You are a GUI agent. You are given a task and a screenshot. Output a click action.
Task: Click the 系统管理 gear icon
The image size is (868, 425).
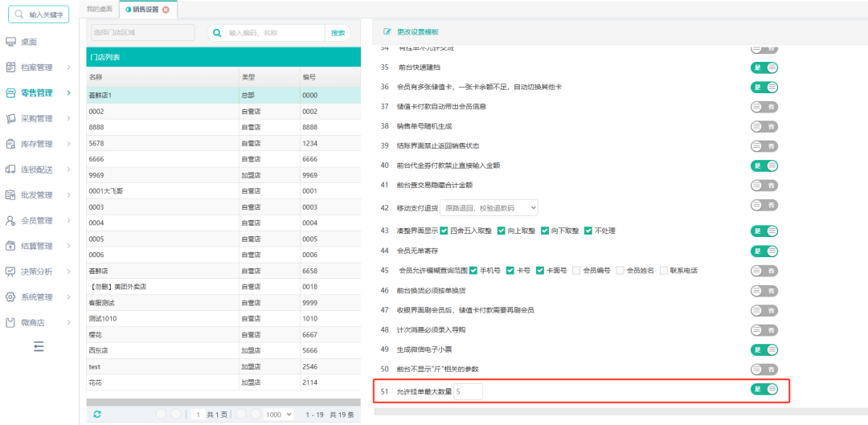click(10, 297)
